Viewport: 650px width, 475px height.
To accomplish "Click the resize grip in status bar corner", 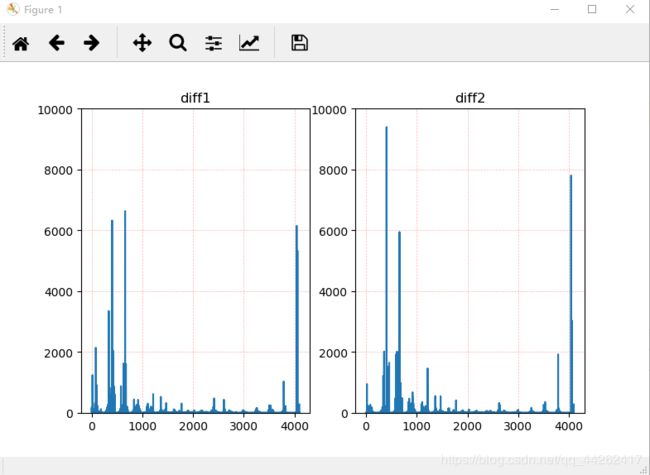I will [x=645, y=470].
